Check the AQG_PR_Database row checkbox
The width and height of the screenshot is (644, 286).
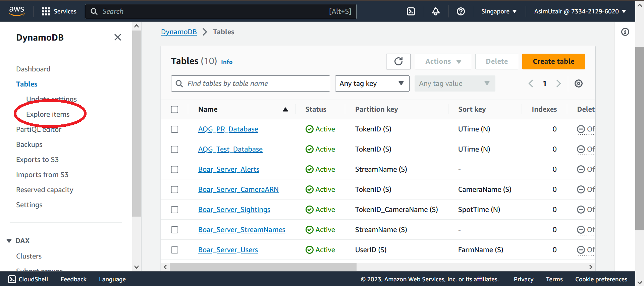click(175, 129)
